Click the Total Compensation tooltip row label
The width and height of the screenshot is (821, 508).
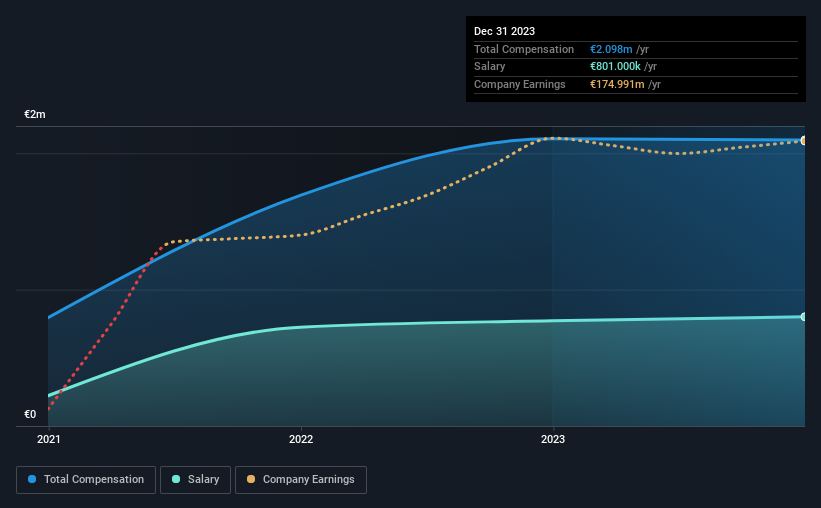524,49
